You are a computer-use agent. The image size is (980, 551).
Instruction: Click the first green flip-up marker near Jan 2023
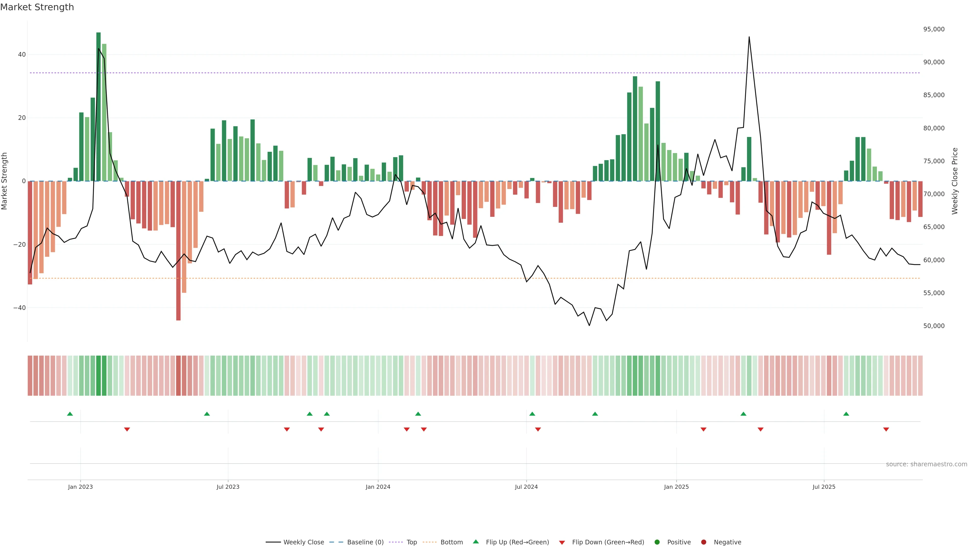(x=70, y=414)
